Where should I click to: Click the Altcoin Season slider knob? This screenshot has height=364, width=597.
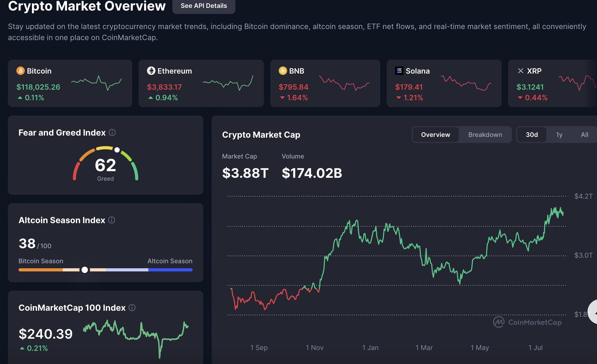point(85,270)
